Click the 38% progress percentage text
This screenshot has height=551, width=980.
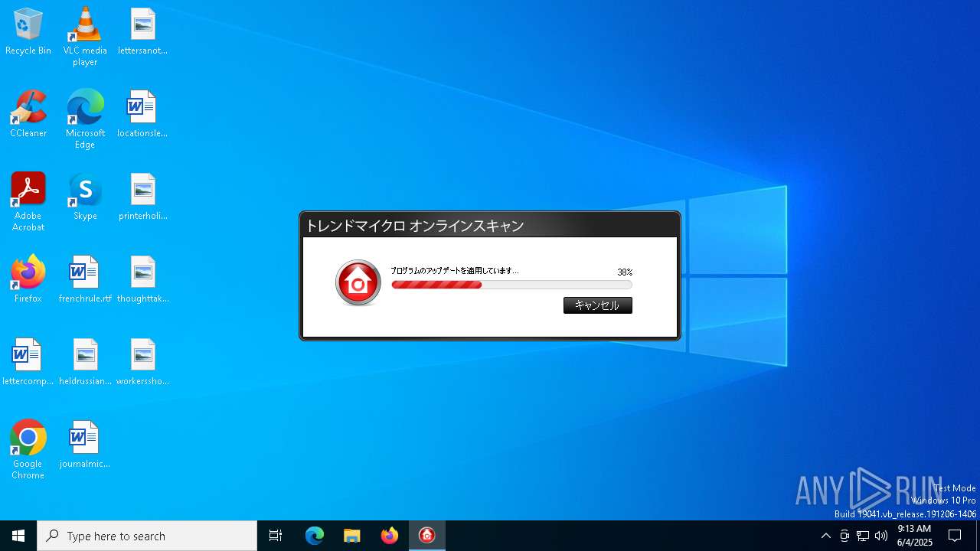coord(625,272)
